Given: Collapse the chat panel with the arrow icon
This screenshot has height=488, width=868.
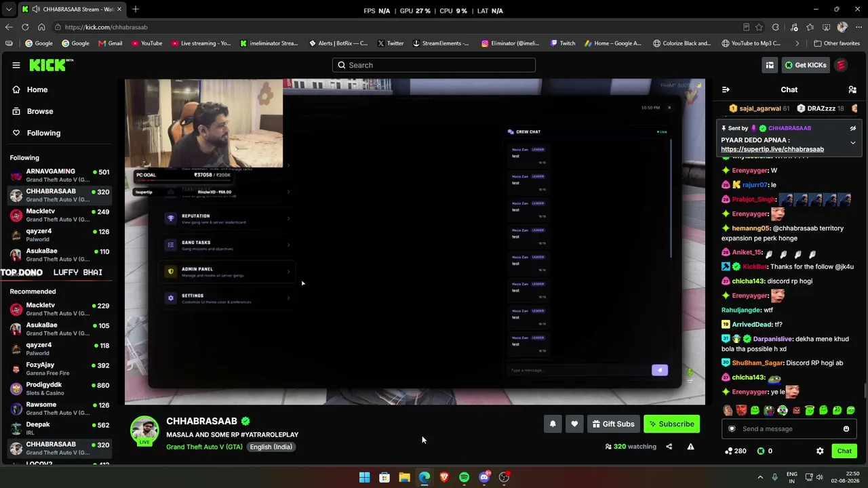Looking at the screenshot, I should (x=726, y=89).
